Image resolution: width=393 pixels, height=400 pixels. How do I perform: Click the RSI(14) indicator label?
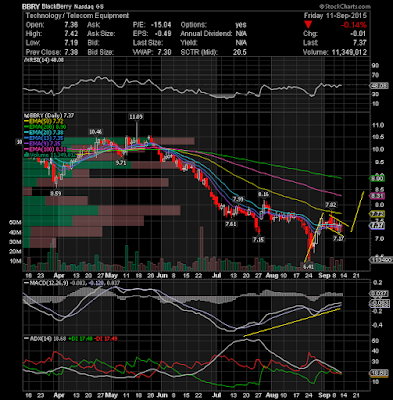coord(43,60)
